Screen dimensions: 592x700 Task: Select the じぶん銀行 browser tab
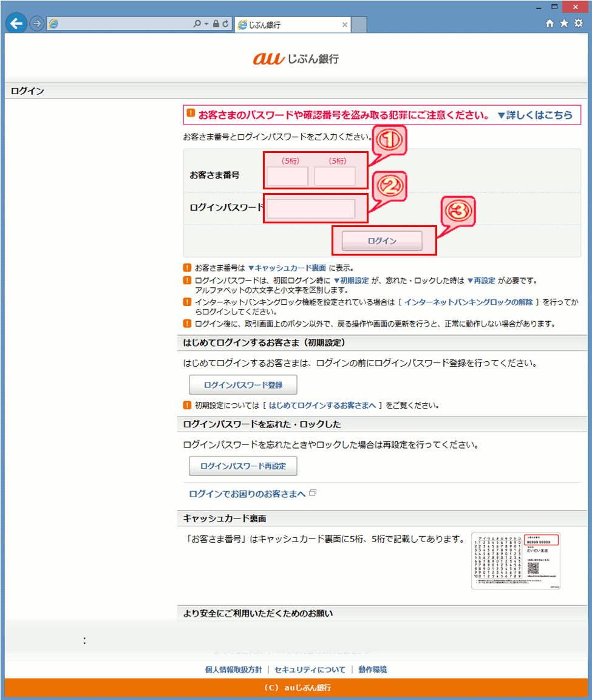293,24
